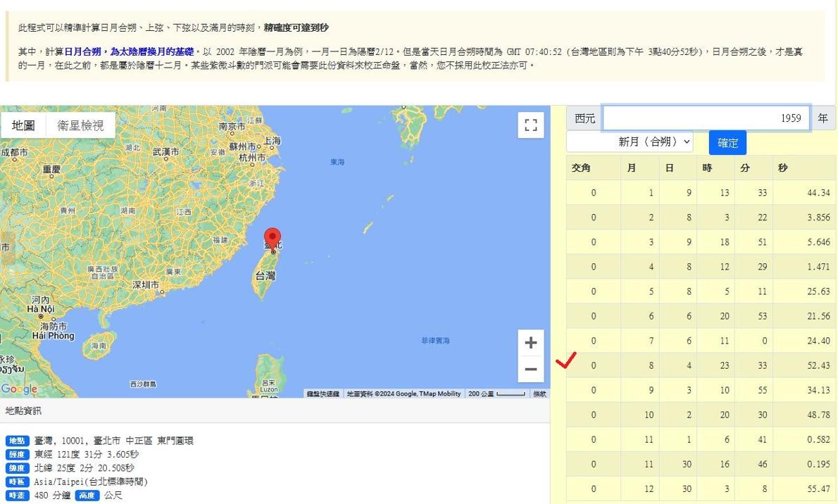Click the 經度 longitude badge
The width and height of the screenshot is (838, 504).
[x=17, y=455]
